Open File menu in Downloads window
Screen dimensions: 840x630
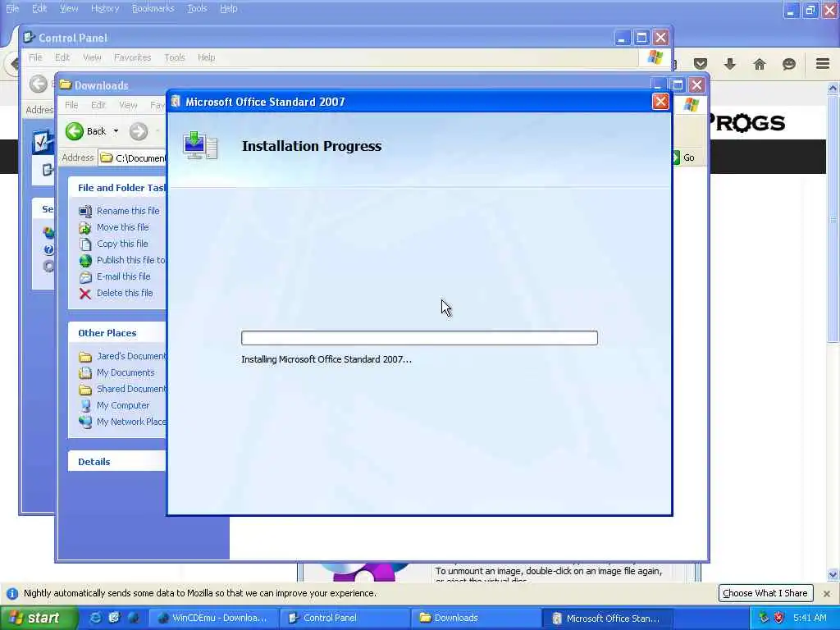pyautogui.click(x=71, y=105)
